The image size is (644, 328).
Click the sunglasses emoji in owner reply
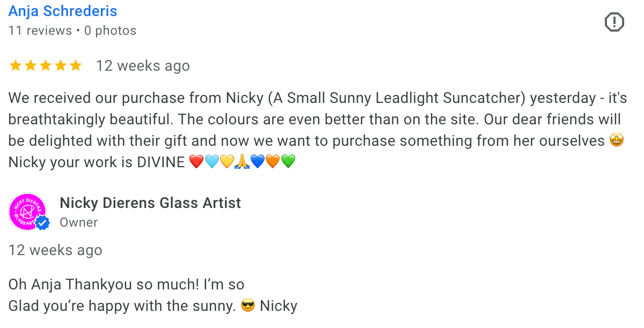pos(248,306)
